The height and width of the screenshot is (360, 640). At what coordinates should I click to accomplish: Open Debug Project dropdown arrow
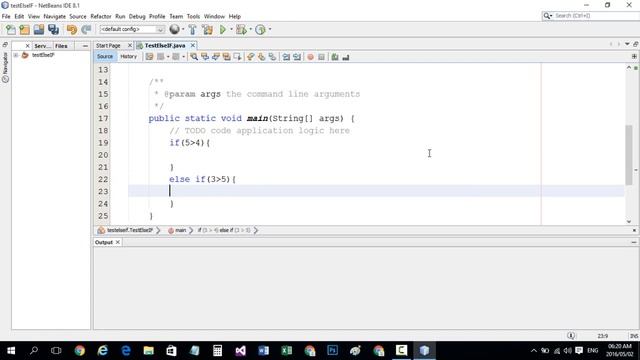[250, 29]
